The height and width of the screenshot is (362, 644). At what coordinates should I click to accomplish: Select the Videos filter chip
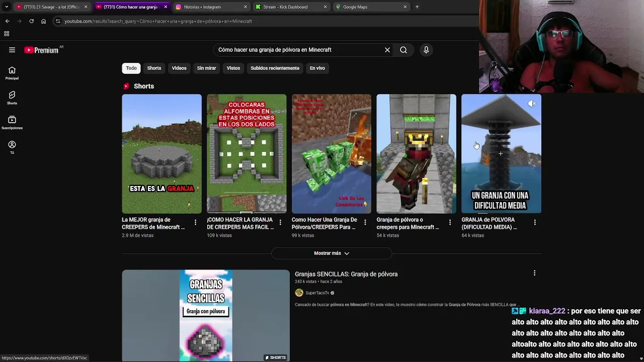point(179,68)
